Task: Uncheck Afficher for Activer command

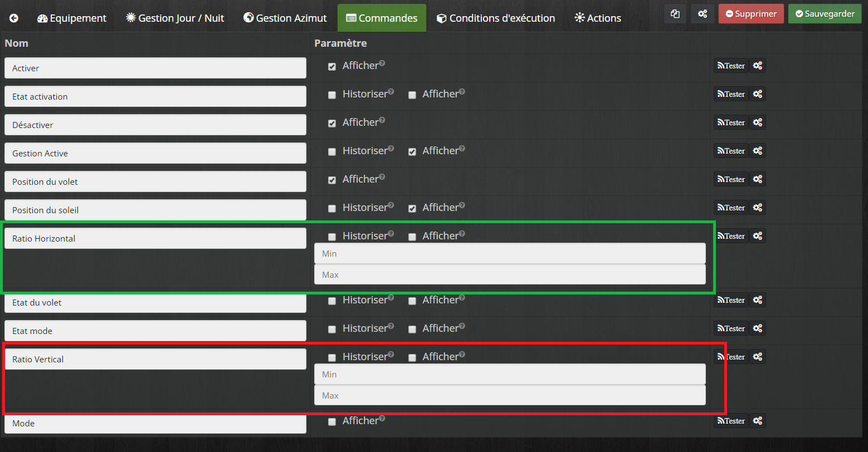Action: 332,67
